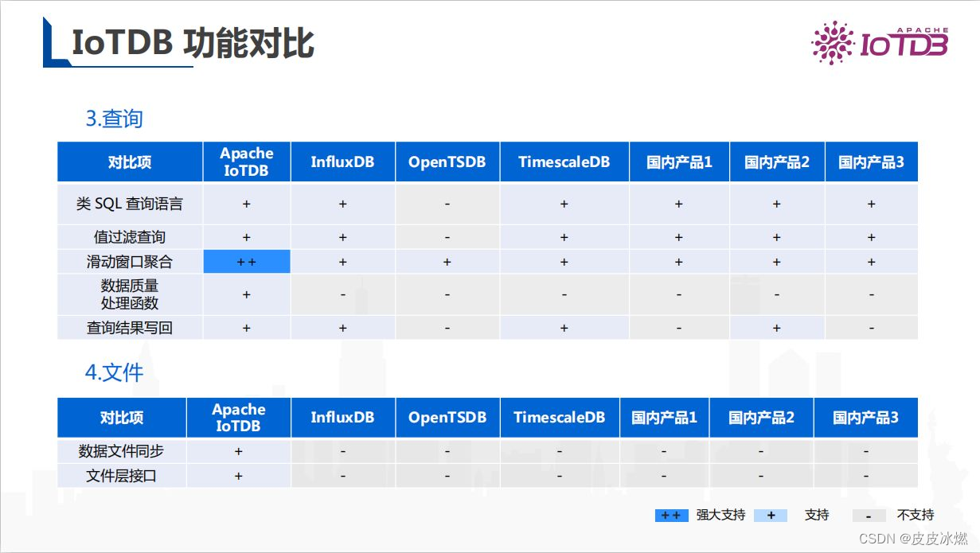Click the '++' legend swatch
This screenshot has height=553, width=980.
(x=671, y=516)
